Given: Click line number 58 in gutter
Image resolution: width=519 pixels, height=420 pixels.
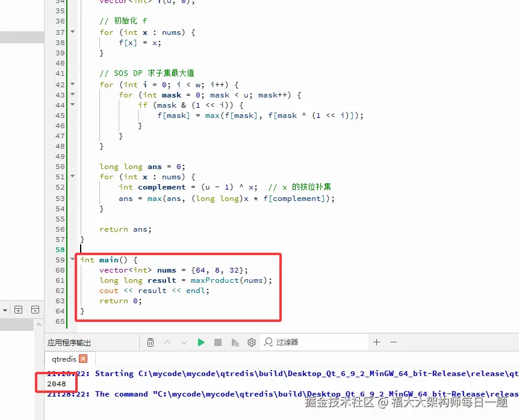Looking at the screenshot, I should coord(60,250).
